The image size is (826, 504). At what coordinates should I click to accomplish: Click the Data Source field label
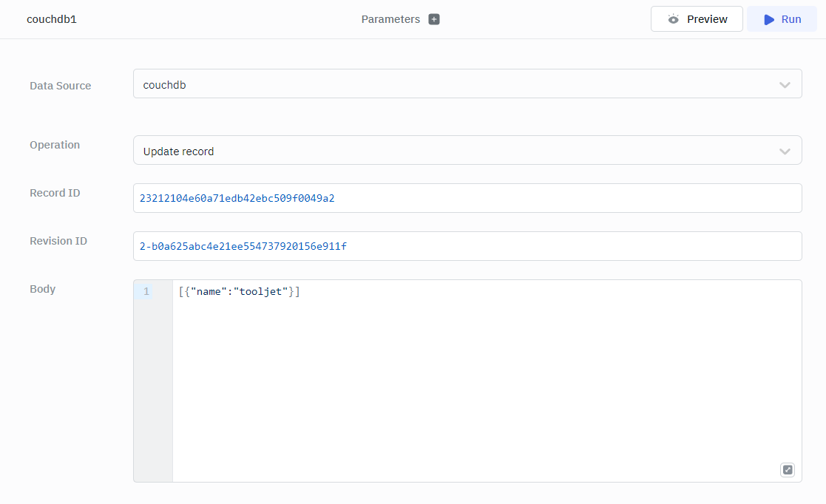click(x=61, y=86)
